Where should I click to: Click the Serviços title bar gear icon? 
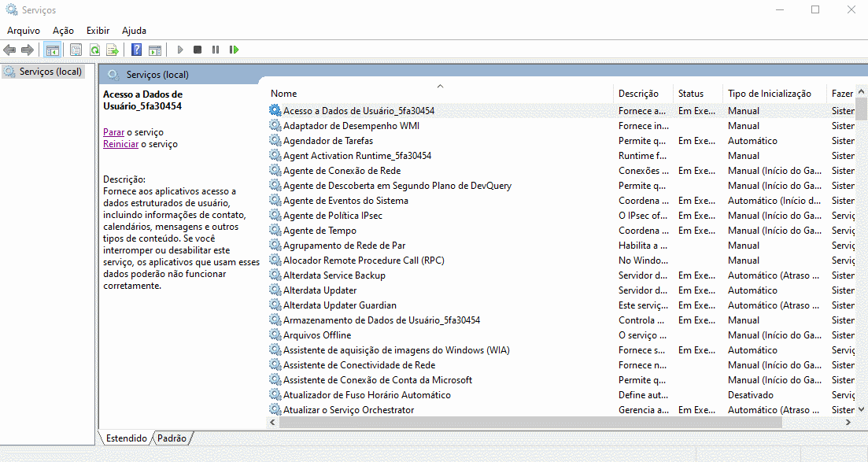12,9
